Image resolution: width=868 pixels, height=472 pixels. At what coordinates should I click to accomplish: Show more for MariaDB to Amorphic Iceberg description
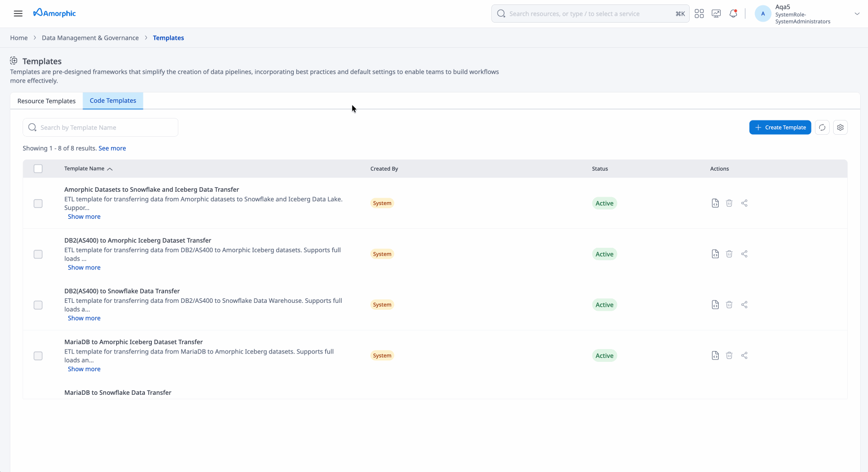click(84, 369)
